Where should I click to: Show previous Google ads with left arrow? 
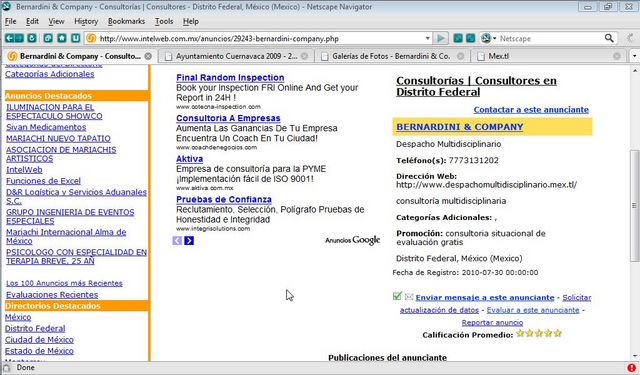[x=177, y=240]
